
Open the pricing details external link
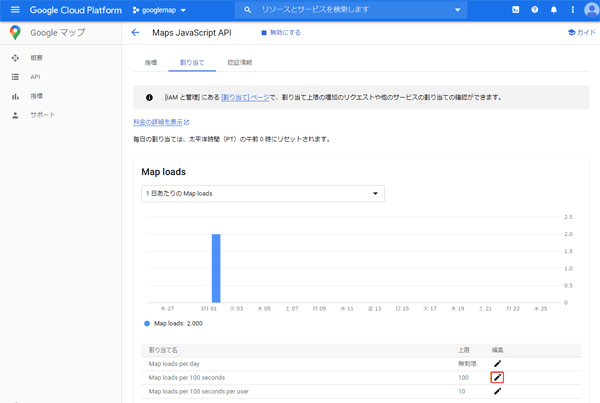[161, 122]
